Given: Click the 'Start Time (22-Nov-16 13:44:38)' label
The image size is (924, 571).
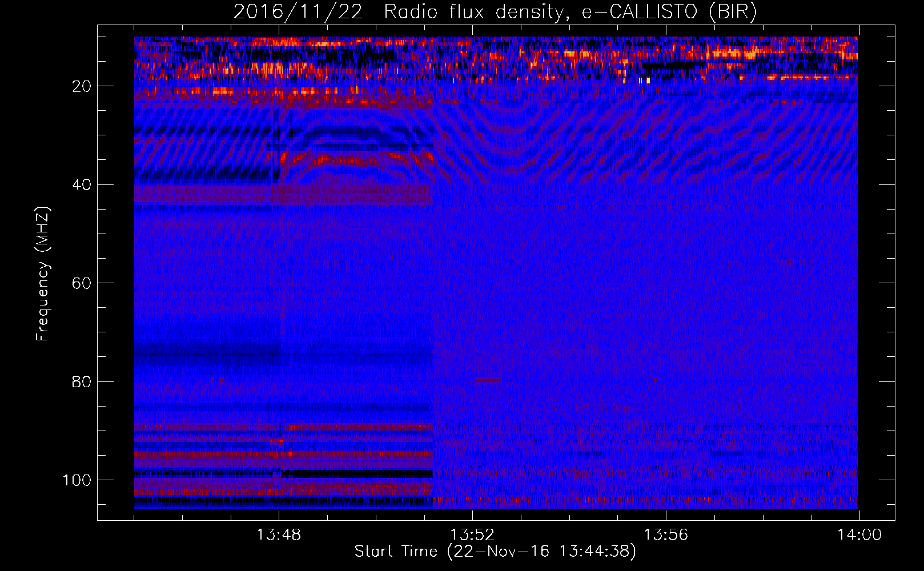Looking at the screenshot, I should point(495,552).
